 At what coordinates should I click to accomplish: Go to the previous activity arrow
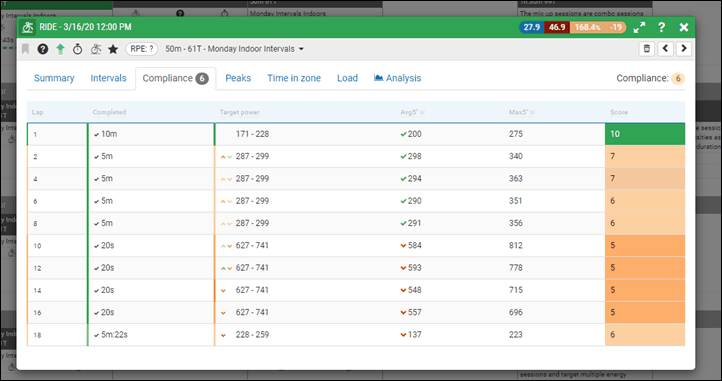[x=665, y=48]
